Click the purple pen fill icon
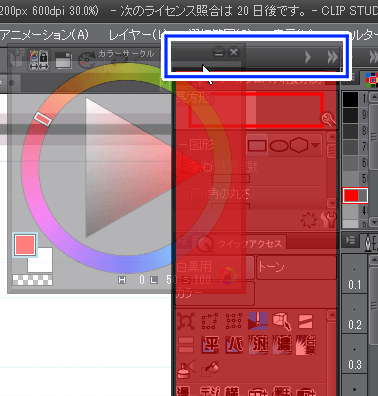This screenshot has height=396, width=378. (x=258, y=321)
